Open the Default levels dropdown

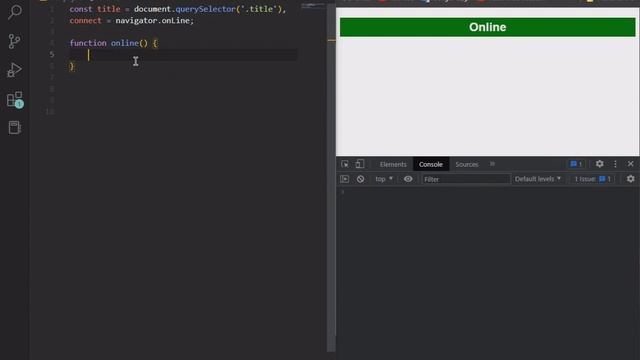[538, 179]
